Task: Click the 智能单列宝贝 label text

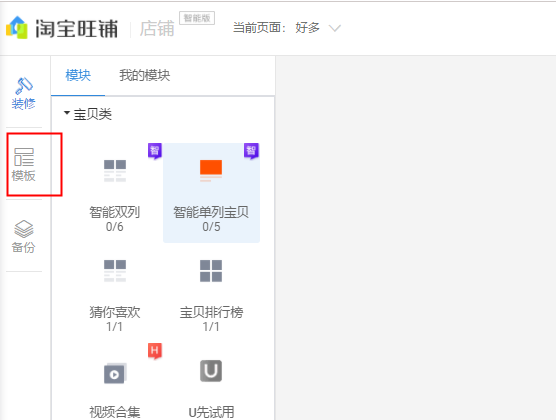Action: point(211,212)
